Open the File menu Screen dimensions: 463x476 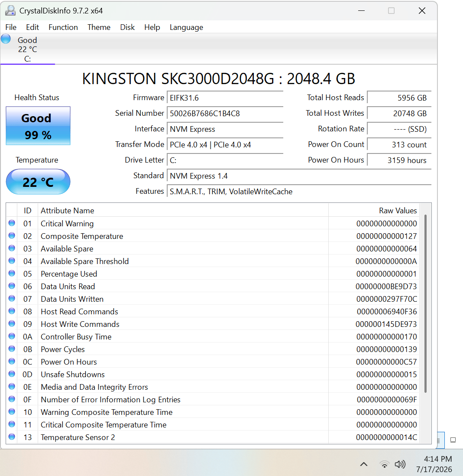click(x=11, y=27)
